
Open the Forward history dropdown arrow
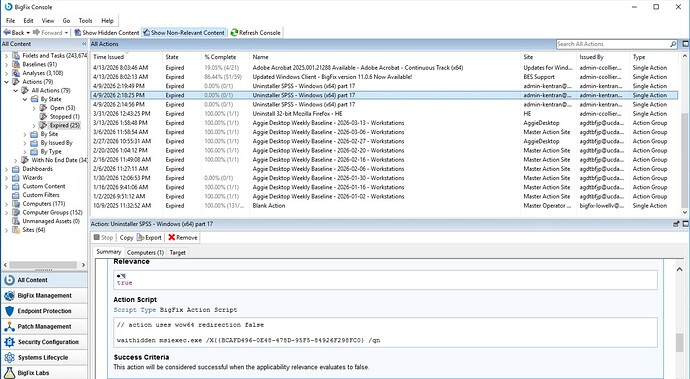pos(66,33)
